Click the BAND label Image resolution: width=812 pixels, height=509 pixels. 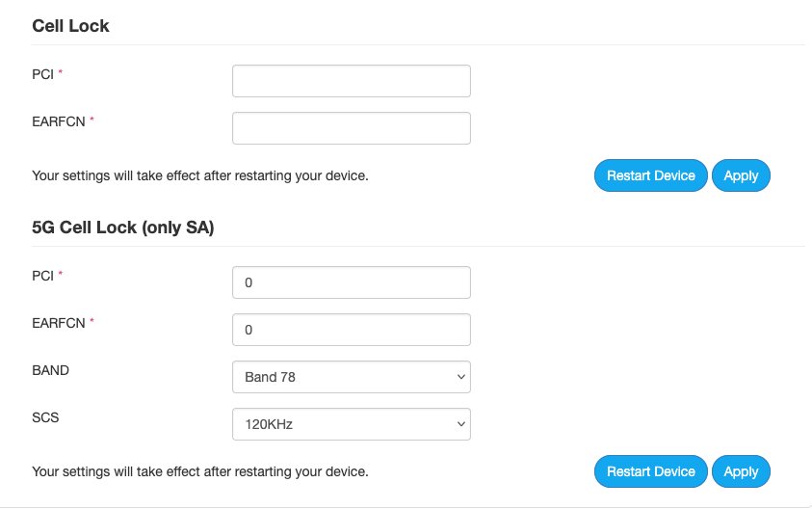pos(50,369)
